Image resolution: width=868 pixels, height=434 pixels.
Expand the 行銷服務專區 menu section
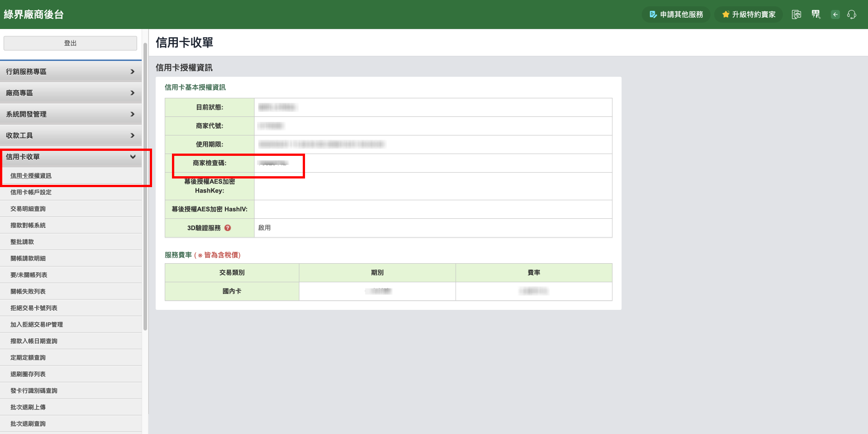pyautogui.click(x=71, y=72)
